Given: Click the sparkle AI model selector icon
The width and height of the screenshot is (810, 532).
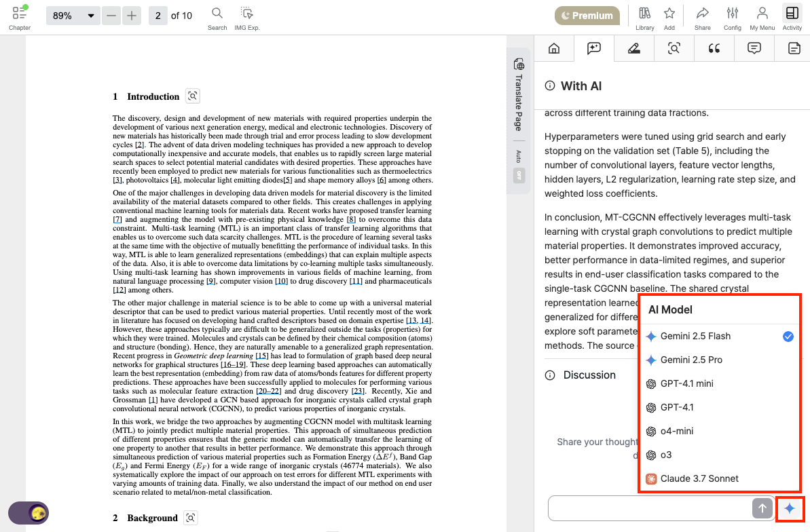Looking at the screenshot, I should coord(790,508).
